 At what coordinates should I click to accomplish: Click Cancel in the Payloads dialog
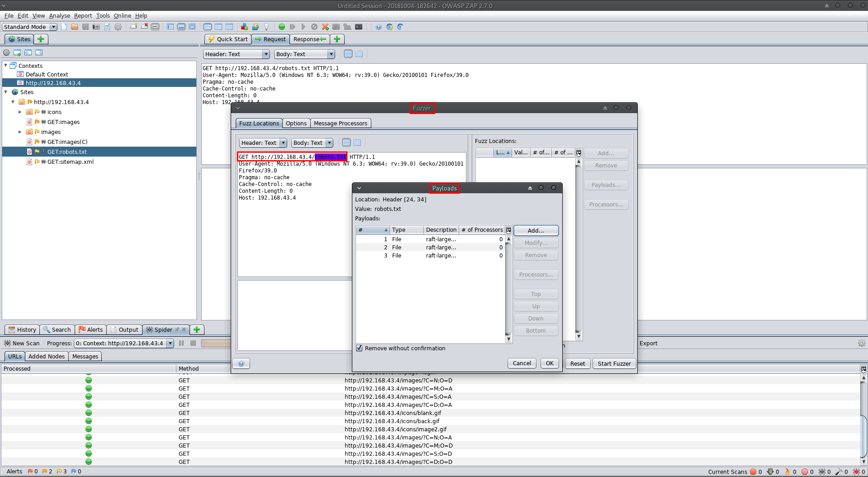coord(522,363)
